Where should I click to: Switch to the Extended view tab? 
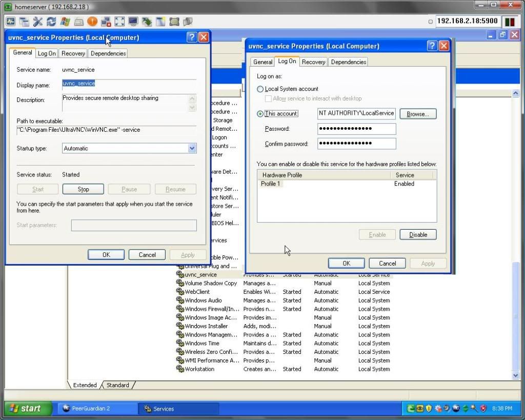click(x=85, y=385)
